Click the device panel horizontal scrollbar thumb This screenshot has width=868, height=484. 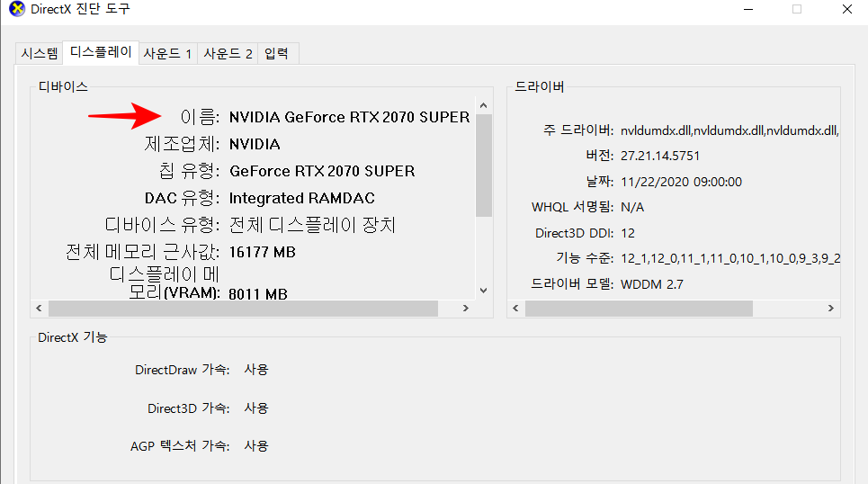tap(243, 309)
